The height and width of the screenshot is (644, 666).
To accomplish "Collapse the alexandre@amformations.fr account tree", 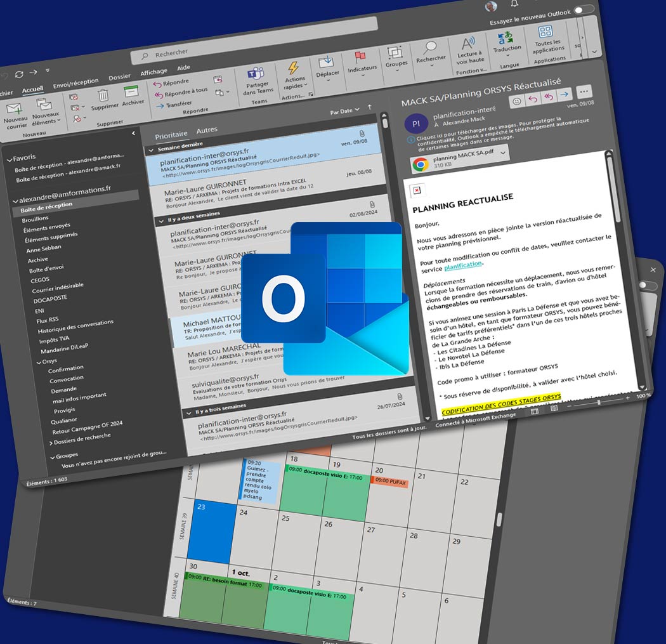I will click(16, 200).
